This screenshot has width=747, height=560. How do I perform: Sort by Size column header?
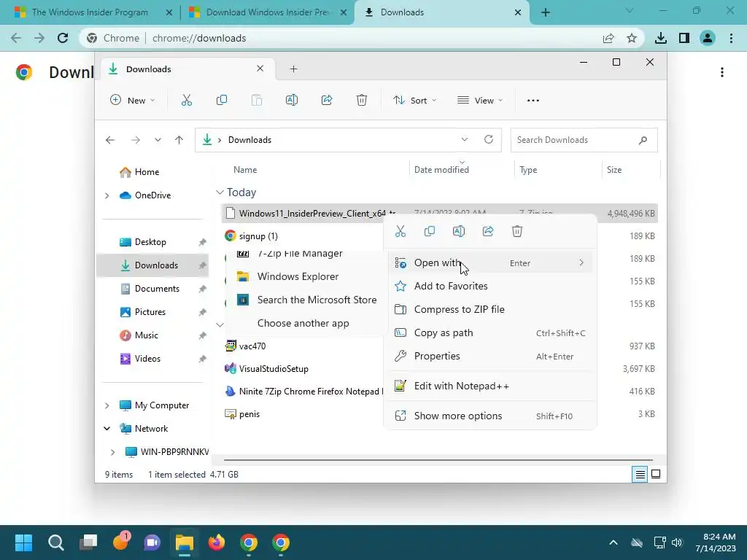[x=631, y=169]
